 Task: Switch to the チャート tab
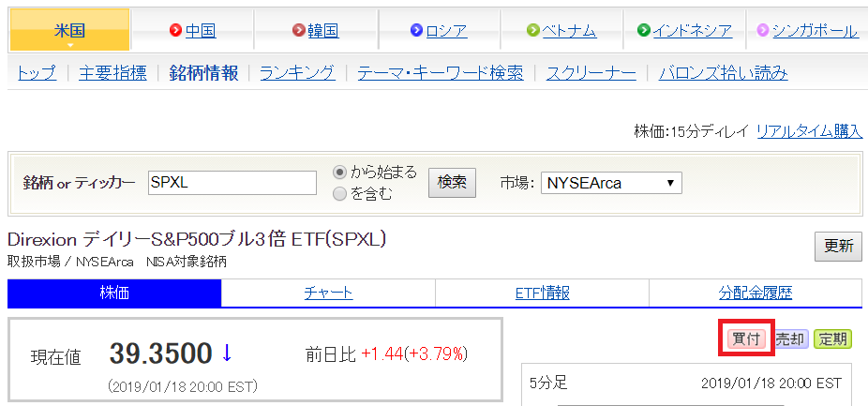click(328, 293)
